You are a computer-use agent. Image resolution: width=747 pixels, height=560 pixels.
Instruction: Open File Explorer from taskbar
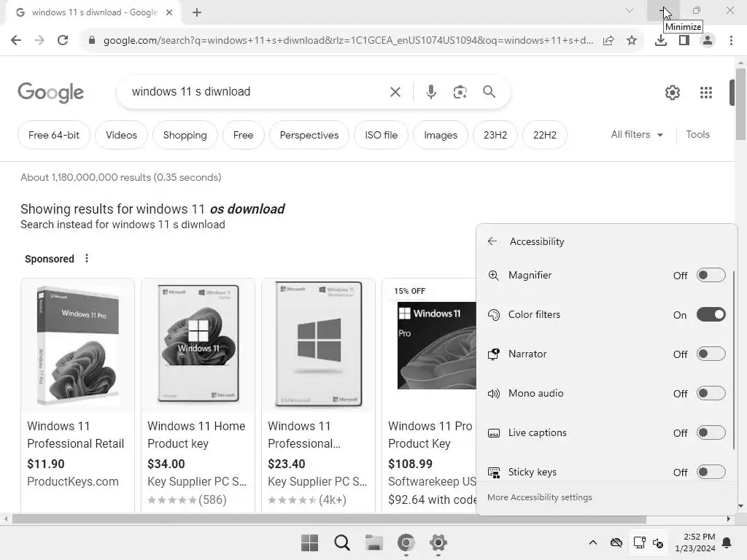coord(374,542)
